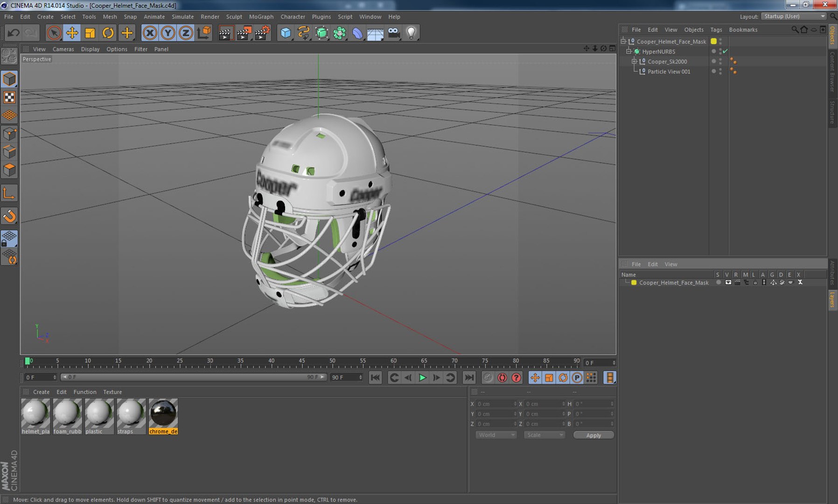Click the Undo arrow icon
Viewport: 838px width, 504px height.
tap(14, 33)
